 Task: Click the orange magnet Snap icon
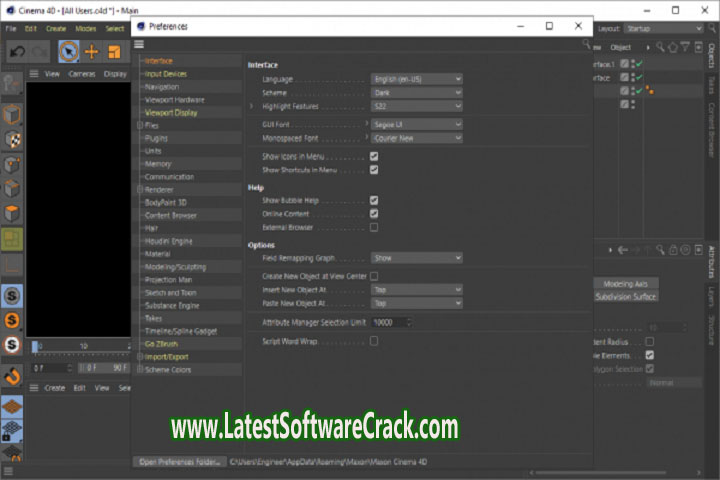[x=12, y=377]
